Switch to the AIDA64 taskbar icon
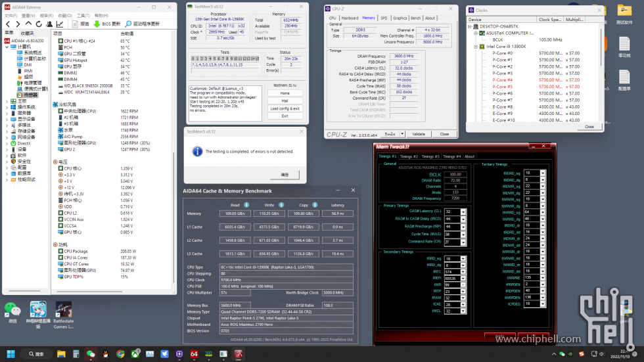This screenshot has width=644, height=362. [x=195, y=354]
